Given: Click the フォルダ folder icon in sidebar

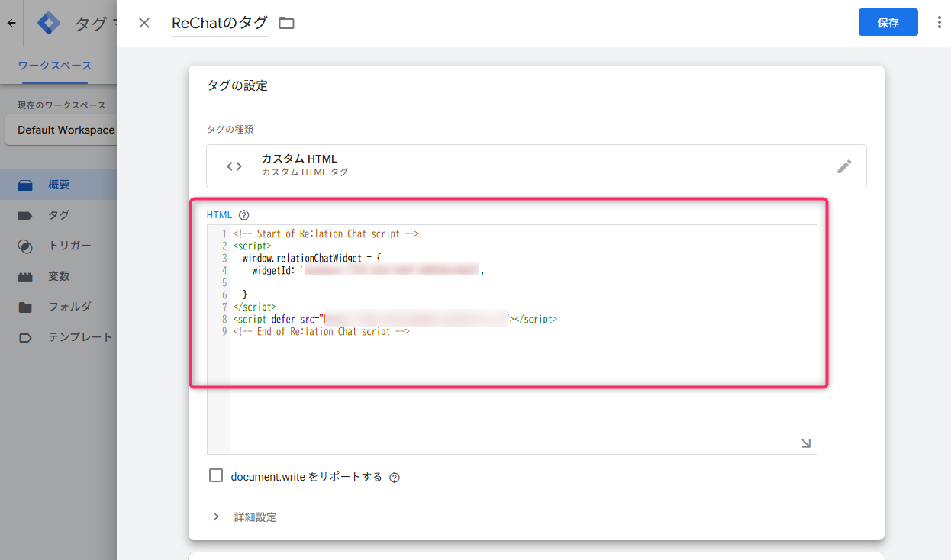Looking at the screenshot, I should pos(25,307).
